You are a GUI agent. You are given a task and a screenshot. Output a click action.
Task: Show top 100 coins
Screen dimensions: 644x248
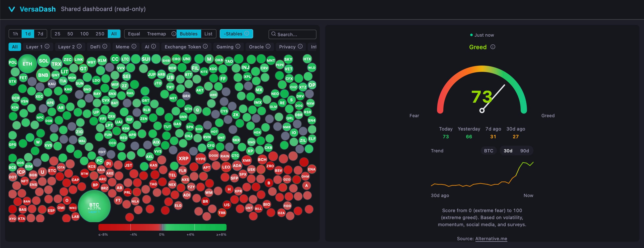84,34
